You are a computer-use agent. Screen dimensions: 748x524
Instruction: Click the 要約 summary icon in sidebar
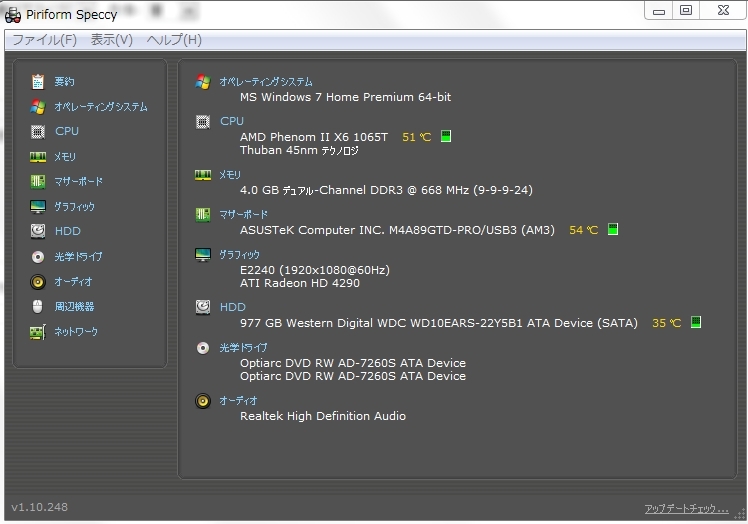click(38, 81)
